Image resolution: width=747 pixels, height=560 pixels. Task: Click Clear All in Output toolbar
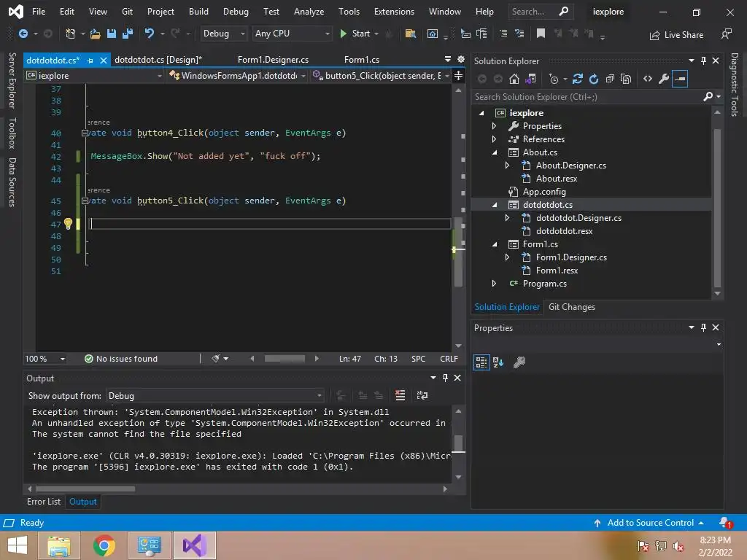(x=400, y=395)
